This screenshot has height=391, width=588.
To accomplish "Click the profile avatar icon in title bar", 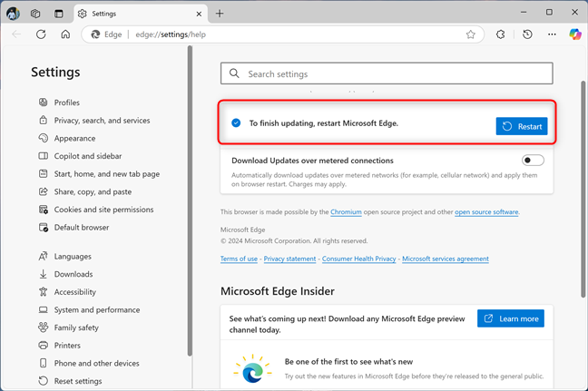I will pos(13,14).
